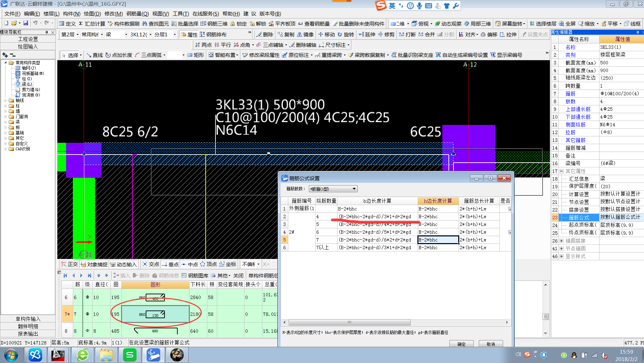Click the 全屏 full screen tool
Image resolution: width=644 pixels, height=363 pixels.
point(567,24)
